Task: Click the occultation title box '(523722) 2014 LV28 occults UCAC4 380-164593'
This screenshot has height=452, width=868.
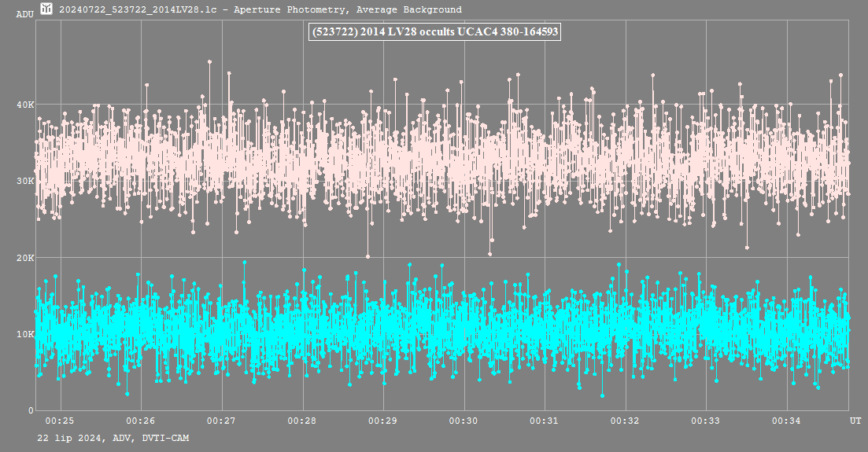Action: [434, 31]
